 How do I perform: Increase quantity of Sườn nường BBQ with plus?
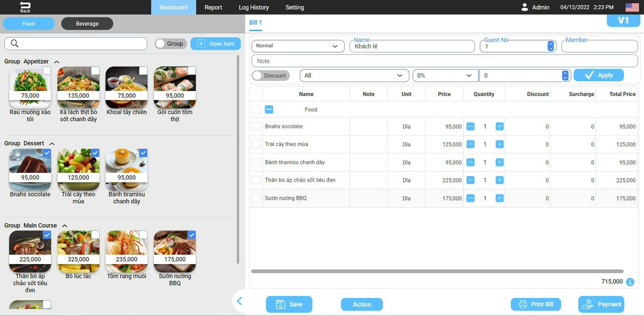[500, 198]
